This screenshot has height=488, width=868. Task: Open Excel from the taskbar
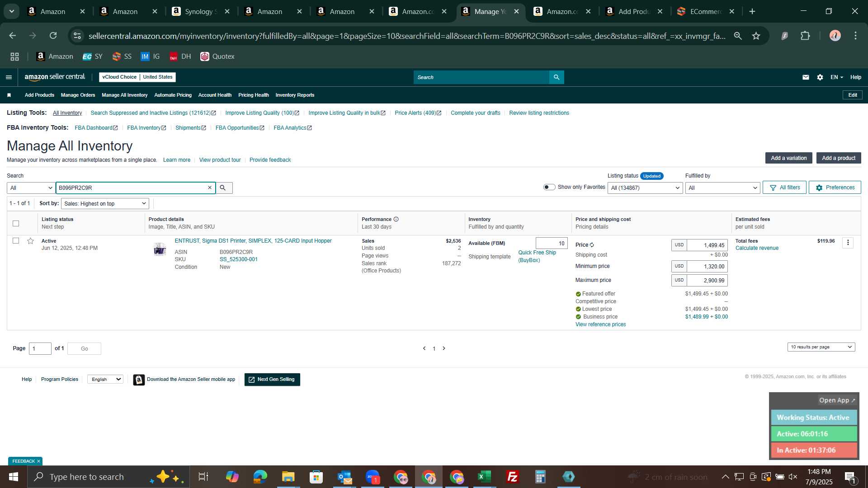pyautogui.click(x=484, y=477)
